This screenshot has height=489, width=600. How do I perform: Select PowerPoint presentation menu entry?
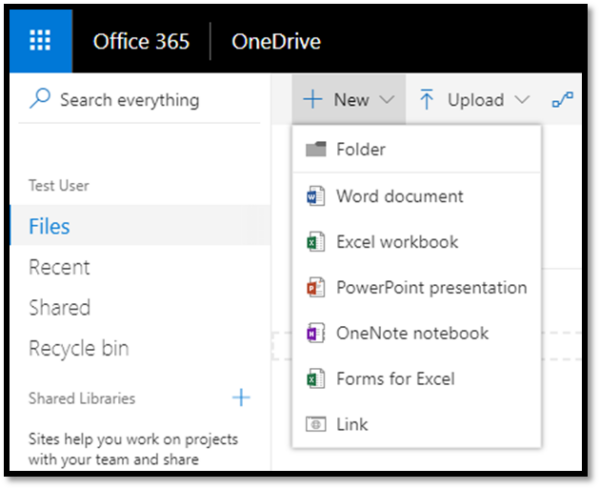417,287
